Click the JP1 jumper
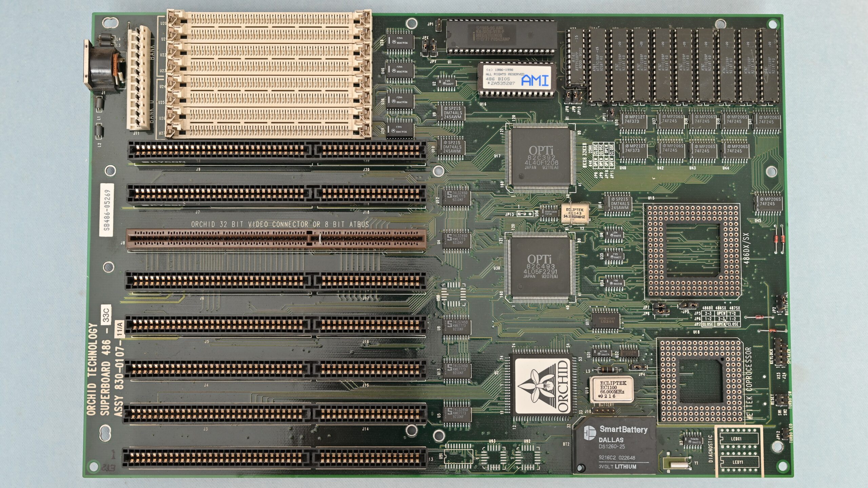 (438, 25)
